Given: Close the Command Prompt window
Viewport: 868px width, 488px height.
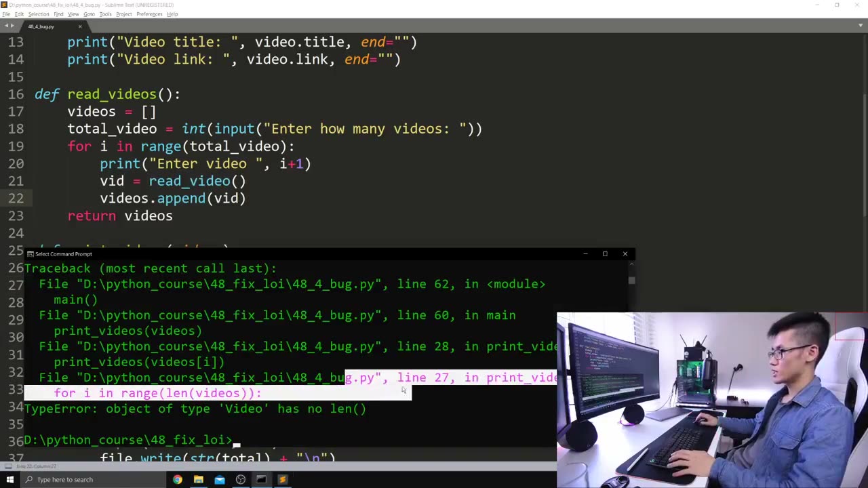Looking at the screenshot, I should click(625, 254).
